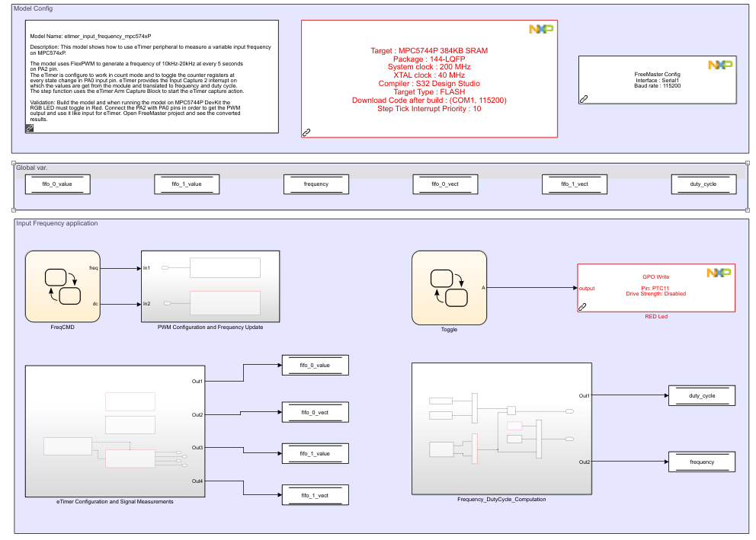
Task: Click the 'Model Name: etimer_input_frequency_mpc574xP' line
Action: (91, 36)
